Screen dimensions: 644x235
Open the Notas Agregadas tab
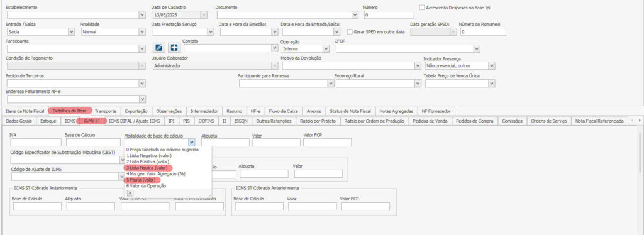[396, 111]
